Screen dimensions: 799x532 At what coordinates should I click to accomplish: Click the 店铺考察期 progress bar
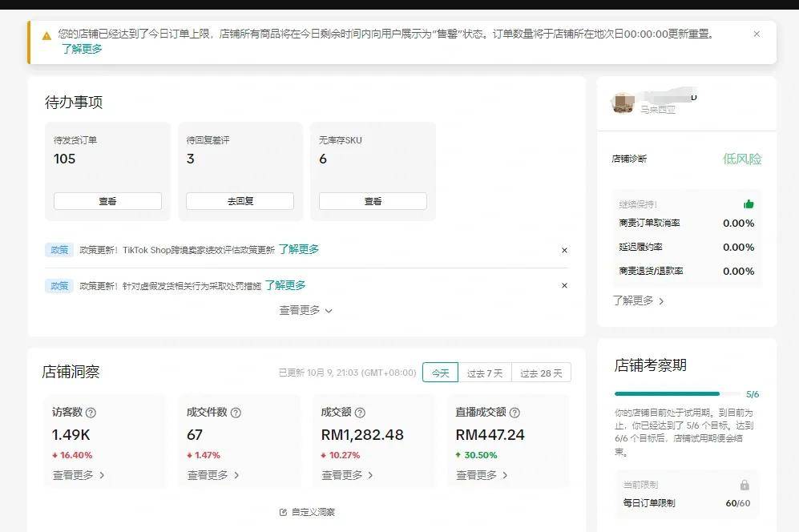pyautogui.click(x=677, y=394)
